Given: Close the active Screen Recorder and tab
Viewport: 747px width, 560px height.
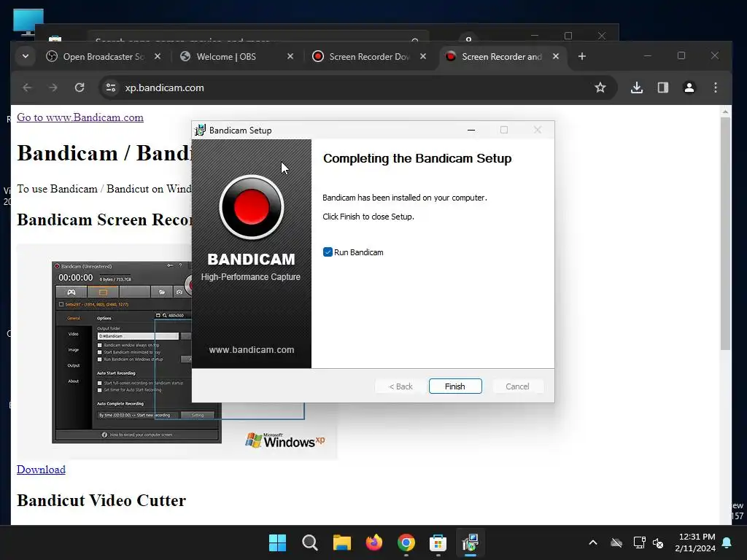Looking at the screenshot, I should [555, 56].
